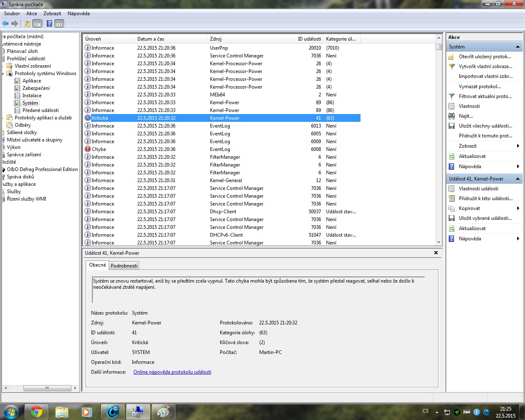This screenshot has height=420, width=525.
Task: Select Správce zařízení in the tree
Action: pyautogui.click(x=24, y=155)
